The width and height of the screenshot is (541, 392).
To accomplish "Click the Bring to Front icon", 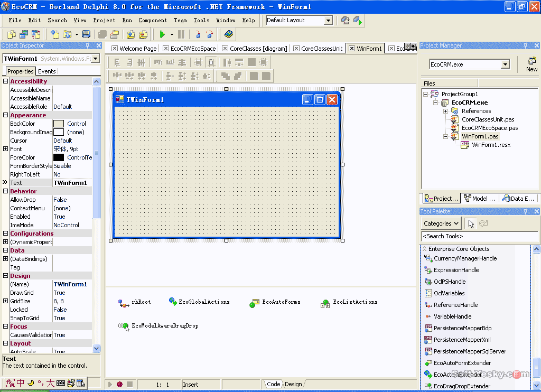I will point(225,76).
